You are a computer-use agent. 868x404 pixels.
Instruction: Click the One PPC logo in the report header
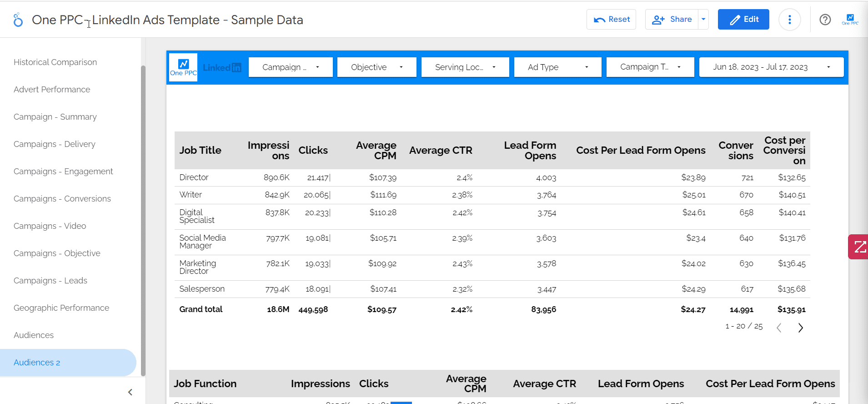click(183, 67)
